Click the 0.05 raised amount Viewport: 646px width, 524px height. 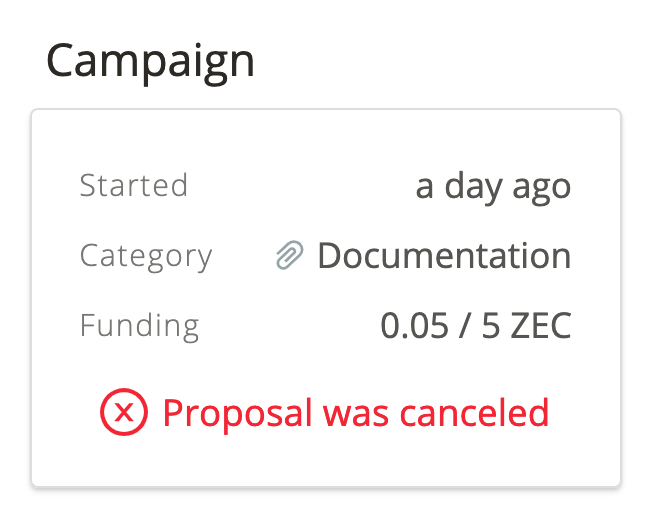[414, 326]
